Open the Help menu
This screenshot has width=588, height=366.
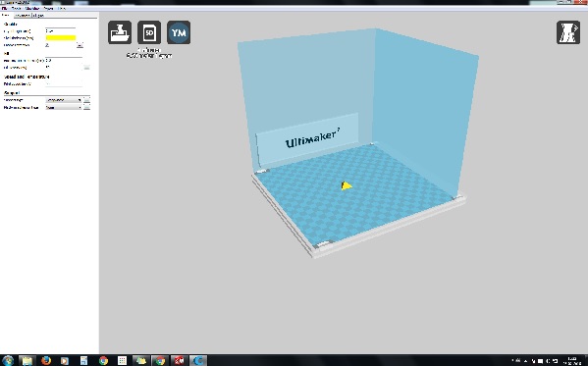62,8
